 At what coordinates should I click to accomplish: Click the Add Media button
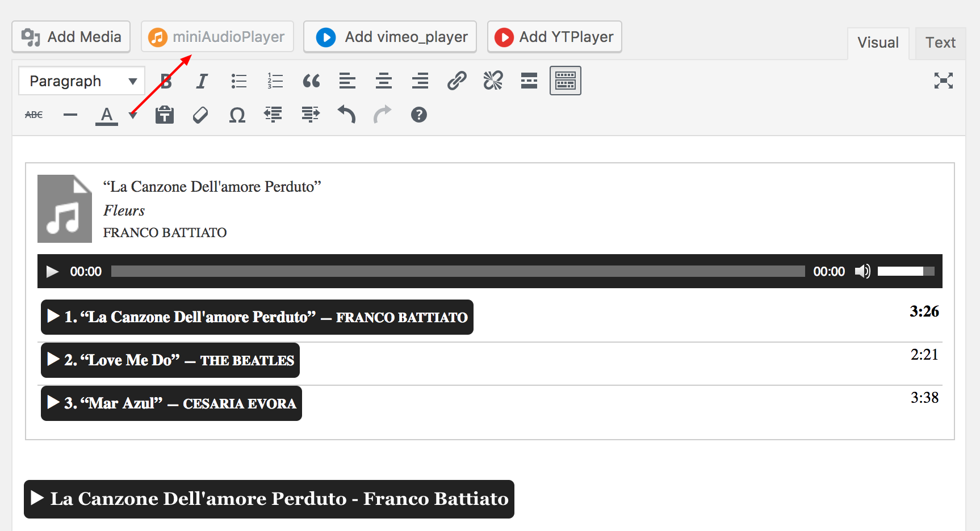(x=71, y=37)
